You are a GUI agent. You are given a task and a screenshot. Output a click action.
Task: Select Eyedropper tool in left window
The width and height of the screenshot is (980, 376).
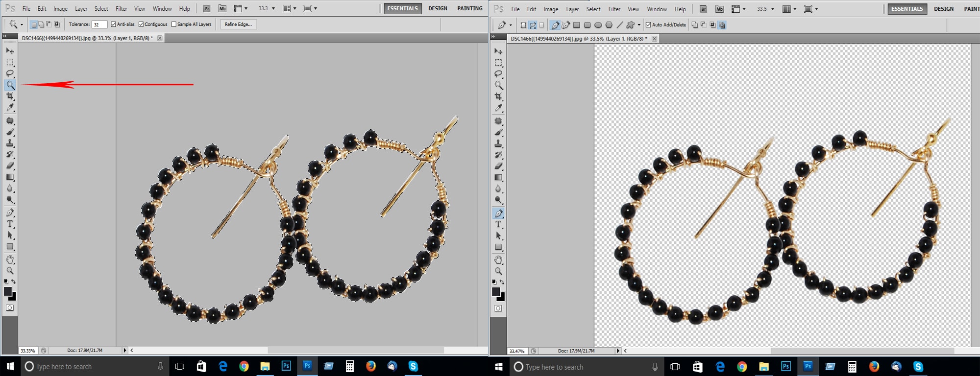10,107
